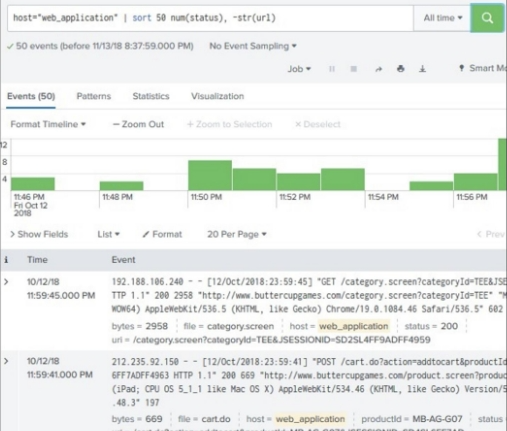This screenshot has width=507, height=431.
Task: Click host value web_application in first event
Action: click(354, 326)
